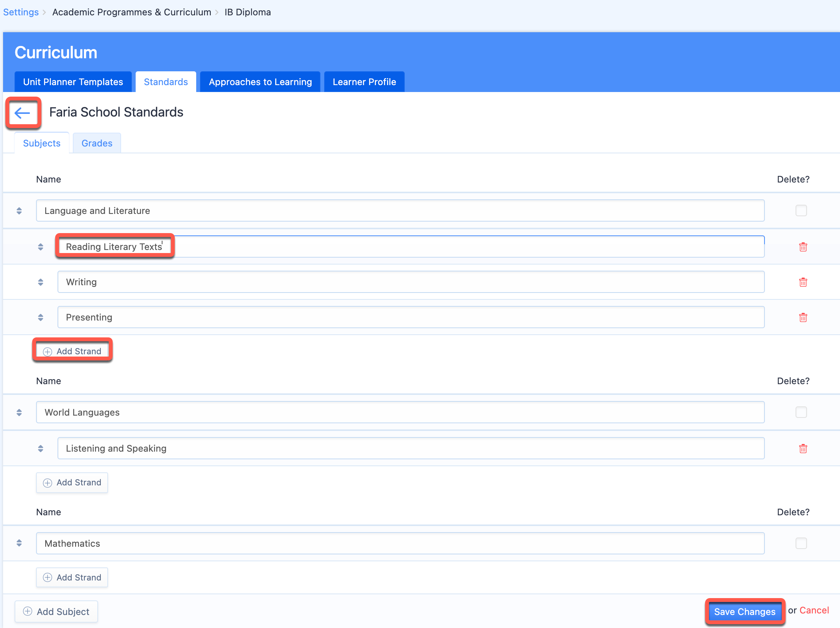Grab the reorder handle for Language and Literature

click(x=19, y=211)
